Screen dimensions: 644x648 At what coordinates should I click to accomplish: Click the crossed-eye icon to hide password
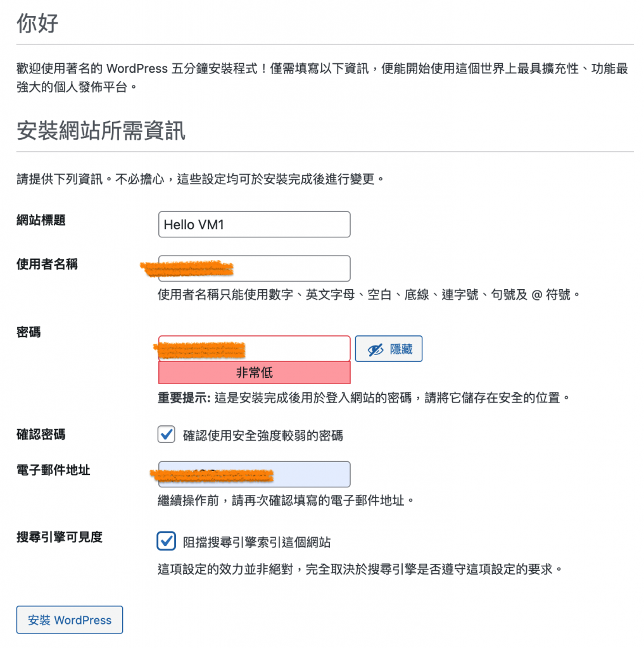point(376,349)
